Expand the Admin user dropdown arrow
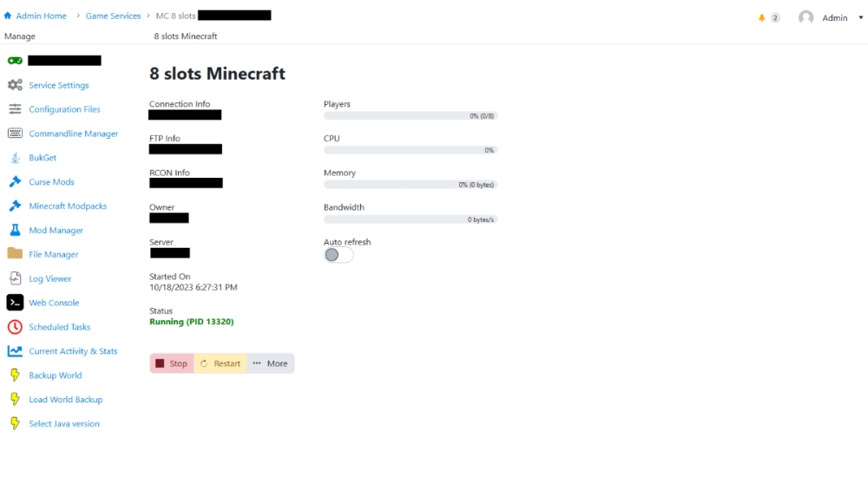Screen dimensions: 868x503 point(860,17)
